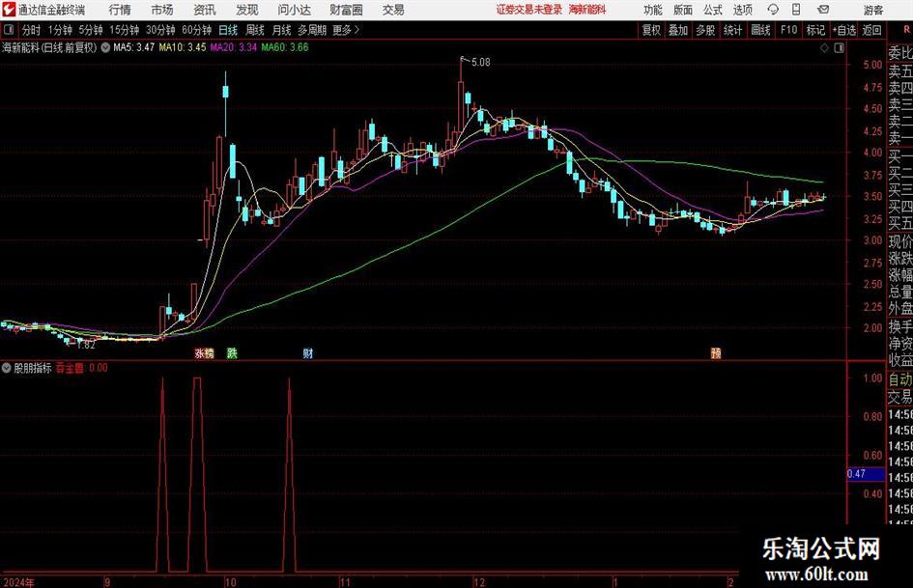The height and width of the screenshot is (588, 913).
Task: Open the 版面 menu
Action: tap(683, 10)
